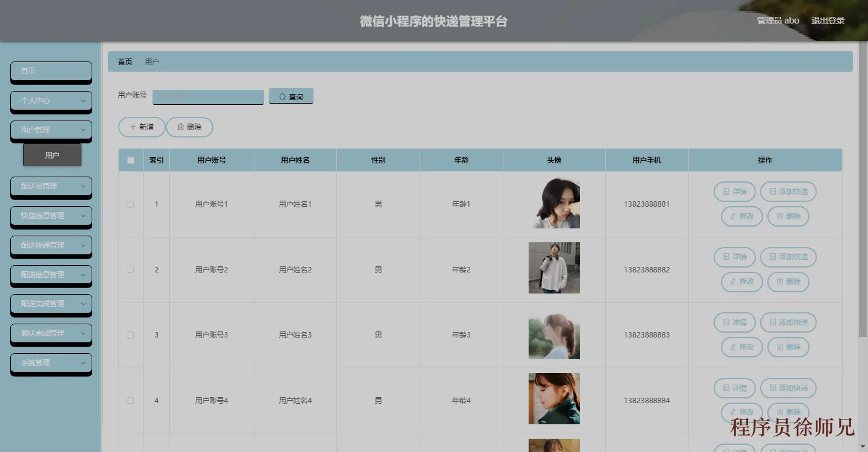Open avatar image of 用户账号3
868x452 pixels.
tap(554, 333)
